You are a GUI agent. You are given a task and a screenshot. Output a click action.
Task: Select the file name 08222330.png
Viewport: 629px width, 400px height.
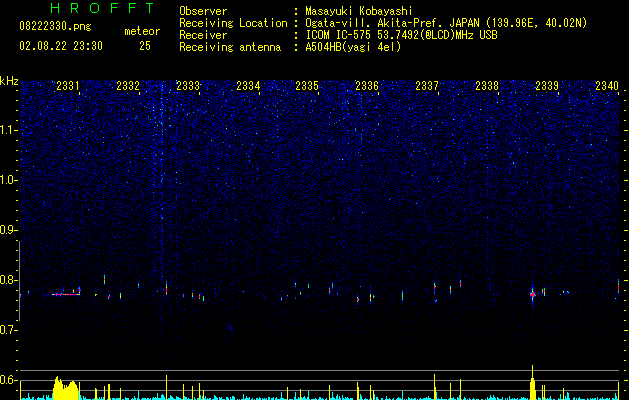tap(55, 27)
